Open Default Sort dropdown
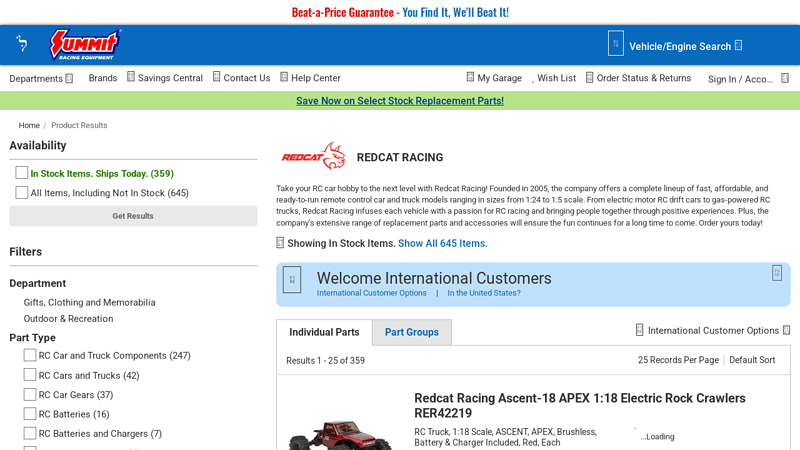800x450 pixels. (752, 360)
